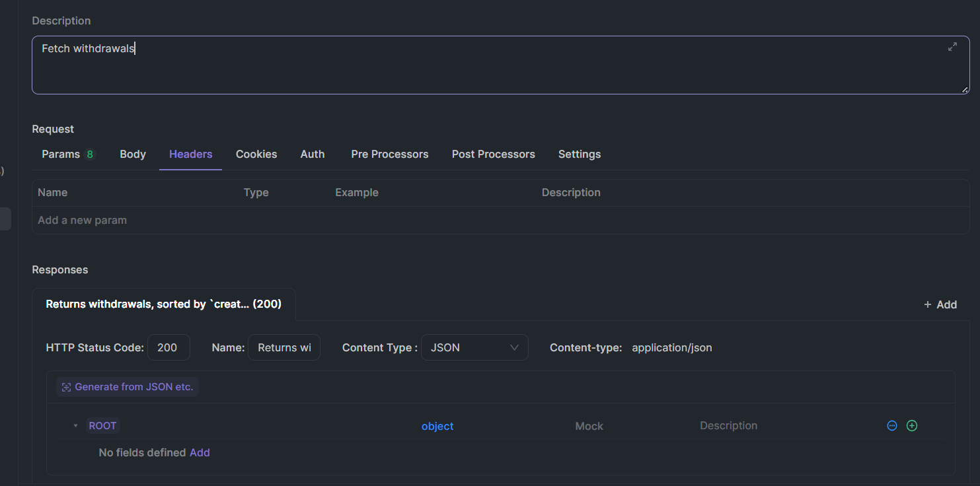Click the Add a new param field

(x=83, y=221)
